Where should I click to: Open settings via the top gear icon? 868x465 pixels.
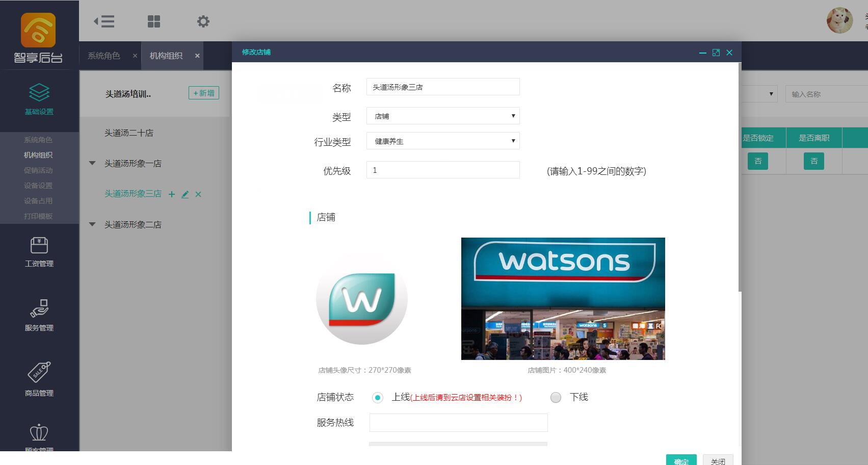tap(203, 21)
